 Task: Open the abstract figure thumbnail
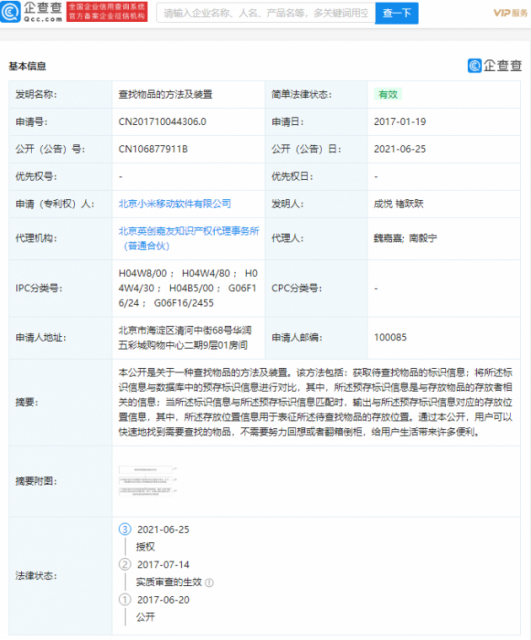tap(147, 481)
